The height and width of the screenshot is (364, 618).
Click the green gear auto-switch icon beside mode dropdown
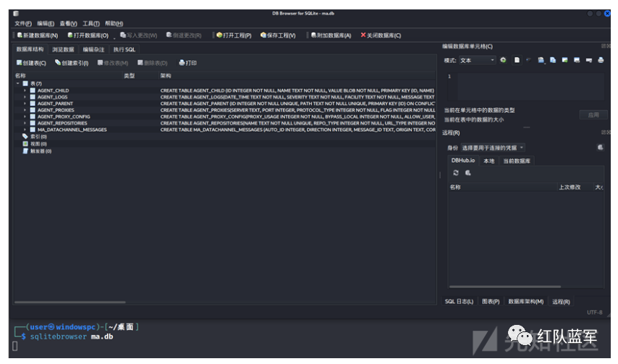[x=504, y=60]
